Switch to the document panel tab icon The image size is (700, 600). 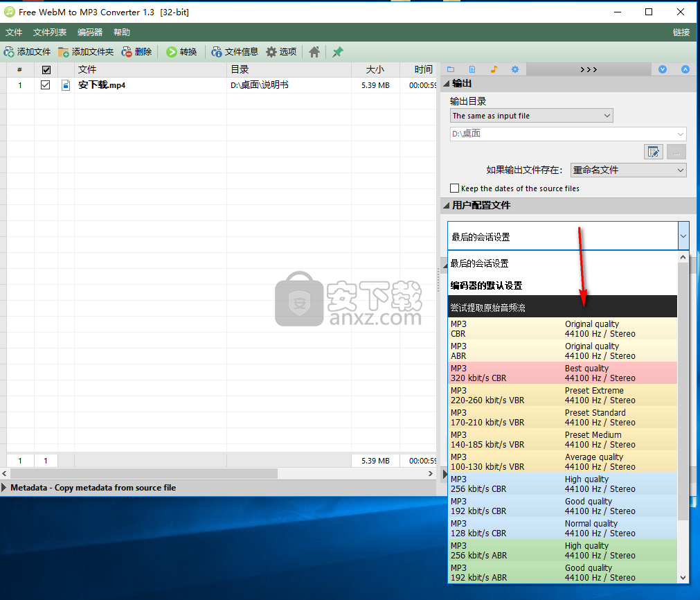coord(472,69)
